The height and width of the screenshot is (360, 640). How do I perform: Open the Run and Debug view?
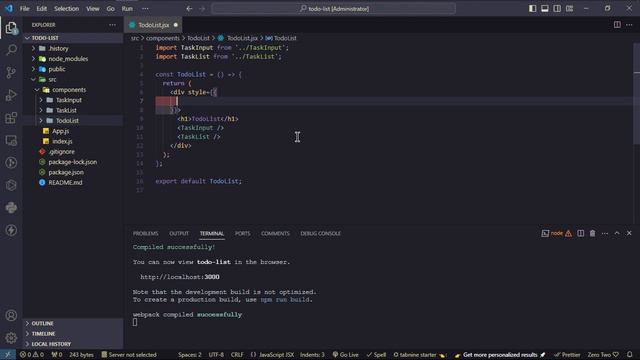[11, 95]
